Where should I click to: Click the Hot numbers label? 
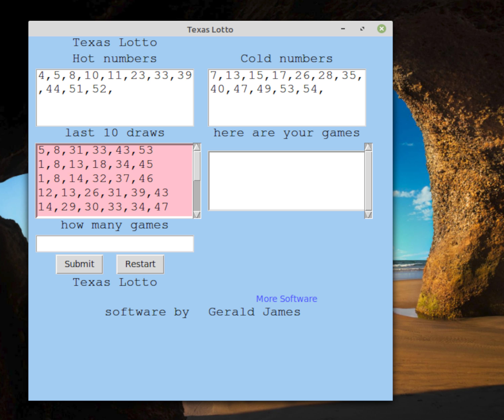coord(115,59)
